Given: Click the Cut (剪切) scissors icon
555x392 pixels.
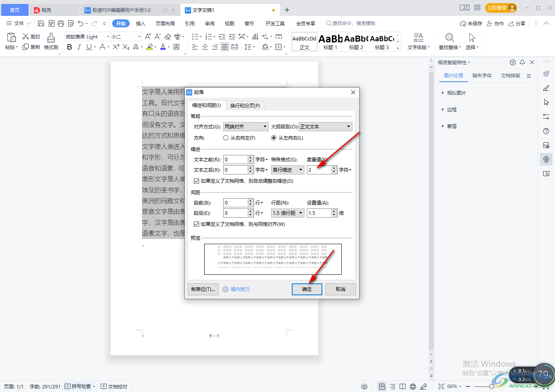Looking at the screenshot, I should (x=26, y=36).
